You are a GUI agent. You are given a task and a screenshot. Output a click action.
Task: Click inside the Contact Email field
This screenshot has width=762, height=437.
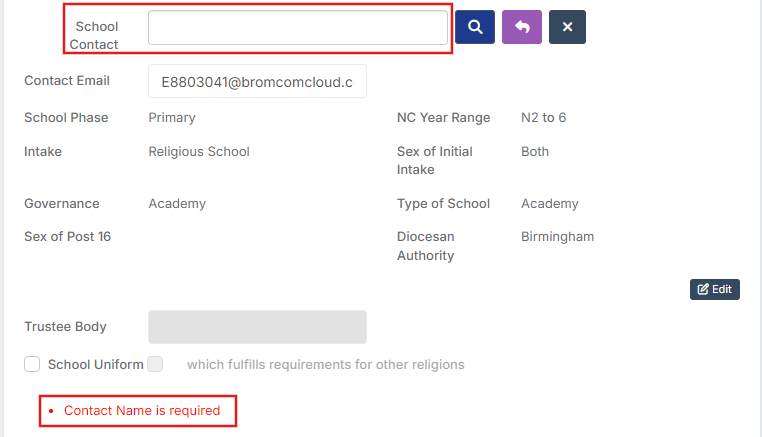point(257,81)
